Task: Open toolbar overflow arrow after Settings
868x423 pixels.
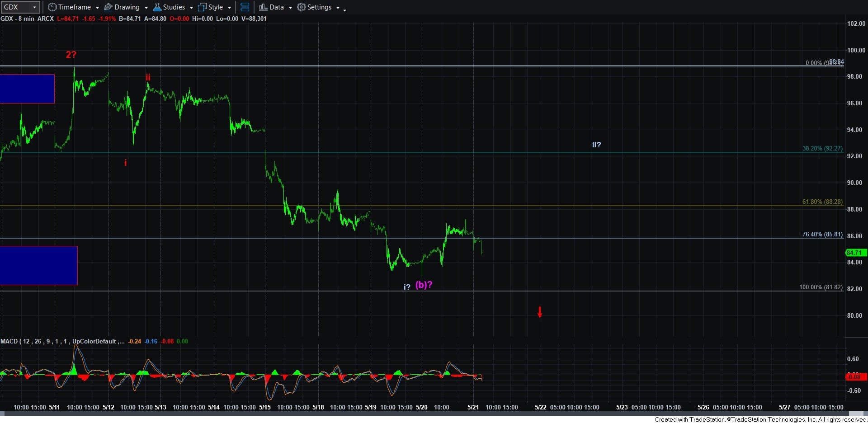Action: [344, 9]
